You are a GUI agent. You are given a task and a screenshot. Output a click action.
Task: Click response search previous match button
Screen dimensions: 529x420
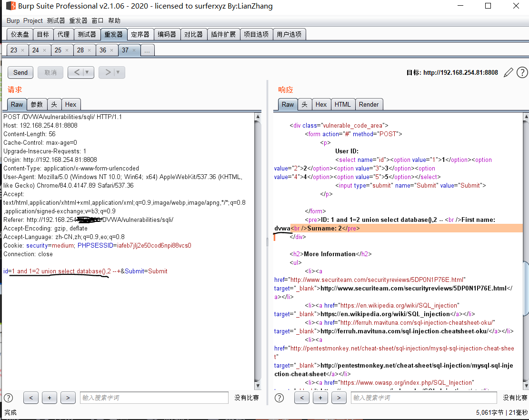tap(302, 398)
